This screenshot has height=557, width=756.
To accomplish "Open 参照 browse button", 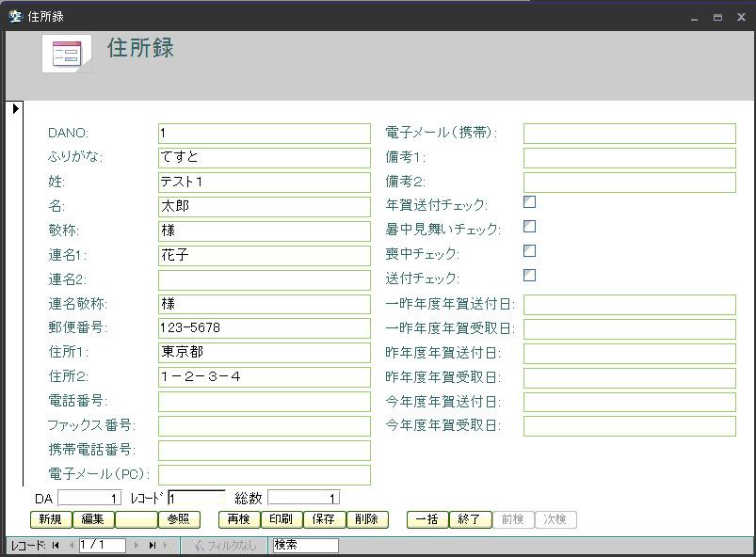I will coord(179,519).
